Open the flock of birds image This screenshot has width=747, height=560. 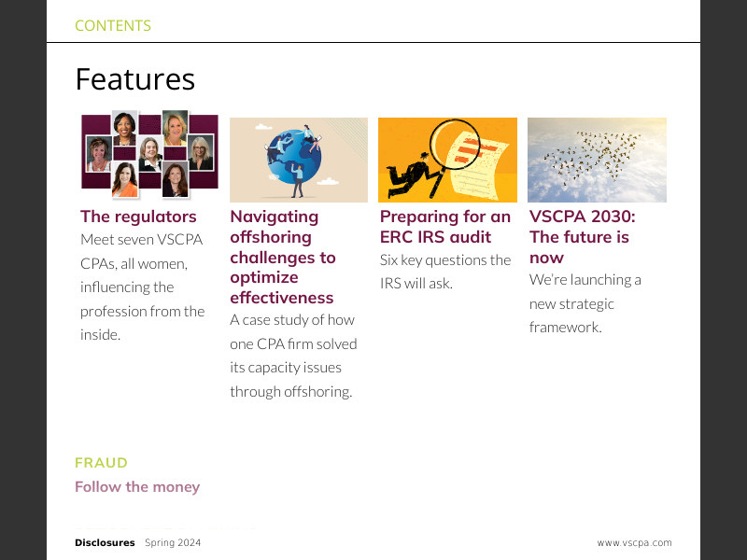click(597, 160)
